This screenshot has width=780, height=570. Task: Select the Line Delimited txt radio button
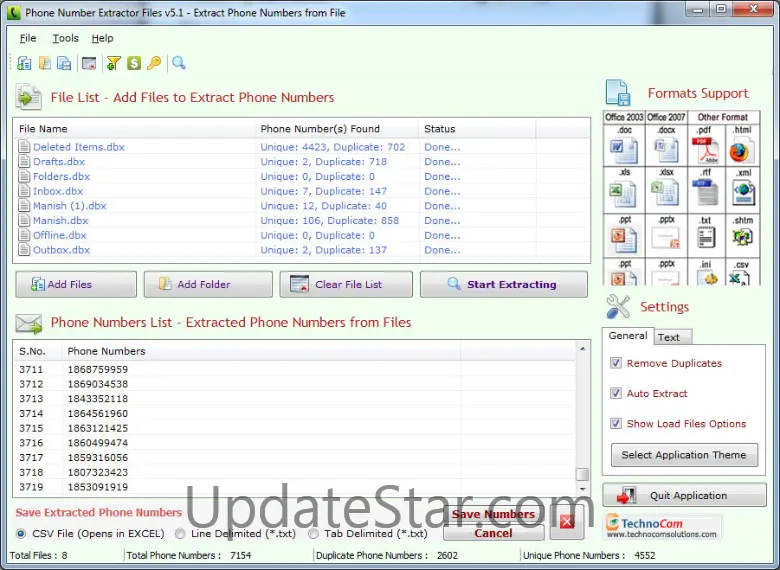[180, 534]
